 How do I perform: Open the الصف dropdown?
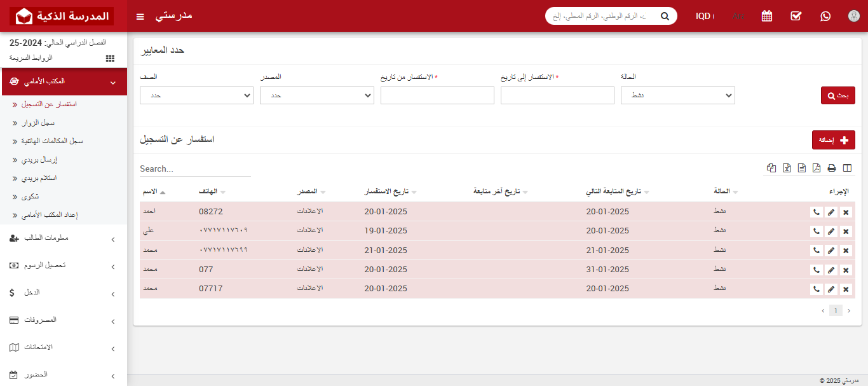coord(196,95)
